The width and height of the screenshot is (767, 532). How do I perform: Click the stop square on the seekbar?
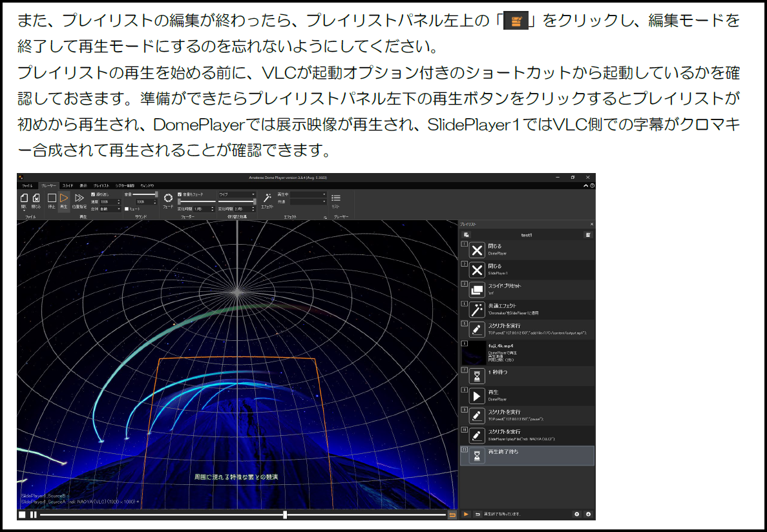[x=23, y=515]
